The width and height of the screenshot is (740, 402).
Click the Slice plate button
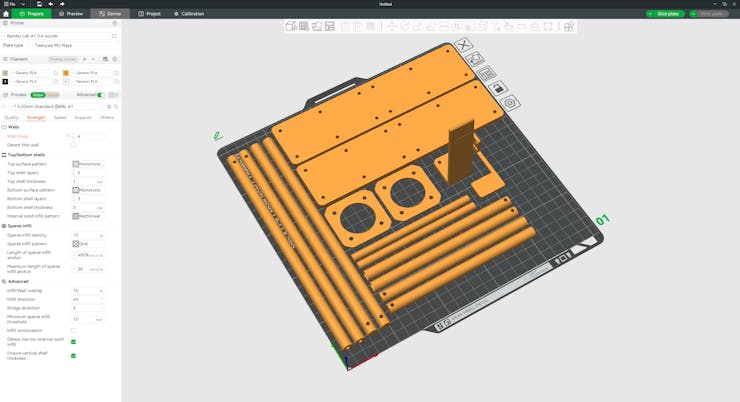pyautogui.click(x=665, y=14)
